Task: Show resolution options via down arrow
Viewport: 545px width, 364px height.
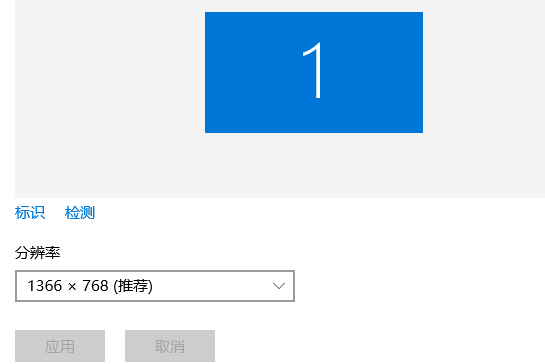Action: pyautogui.click(x=279, y=286)
